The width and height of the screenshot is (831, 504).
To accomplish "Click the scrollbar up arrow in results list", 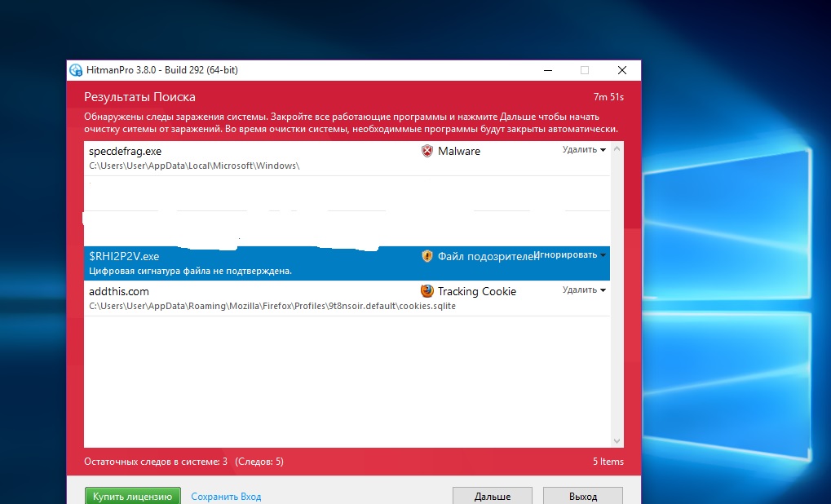I will coord(617,149).
